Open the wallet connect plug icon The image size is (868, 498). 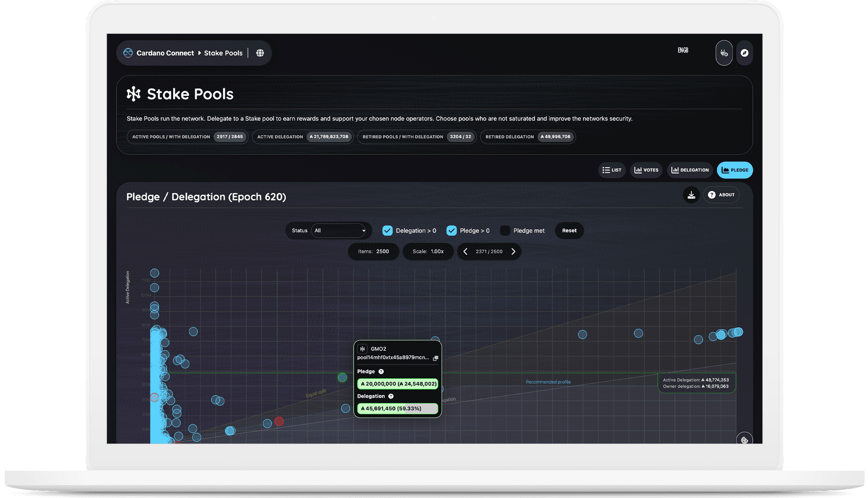pos(724,53)
